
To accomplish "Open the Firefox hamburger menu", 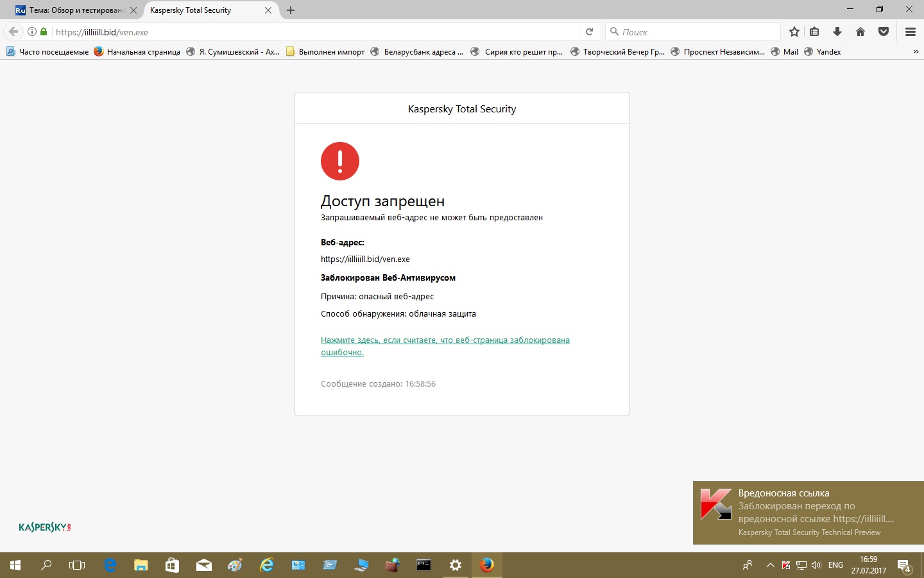I will pos(910,31).
